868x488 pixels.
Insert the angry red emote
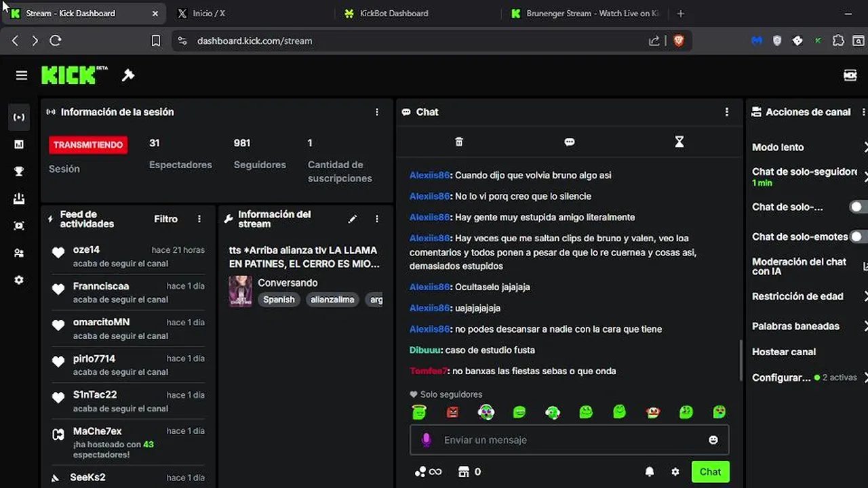tap(452, 411)
